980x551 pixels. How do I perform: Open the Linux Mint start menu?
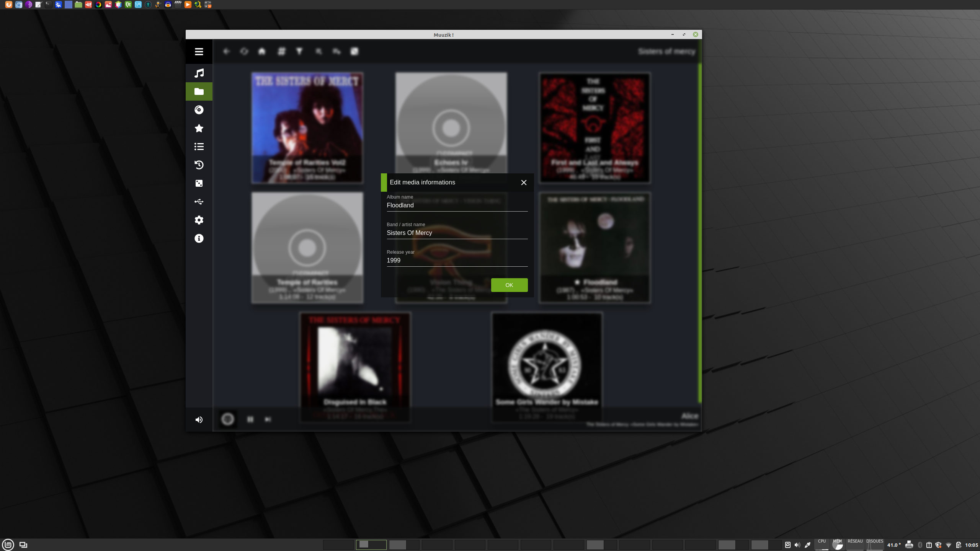[x=8, y=544]
